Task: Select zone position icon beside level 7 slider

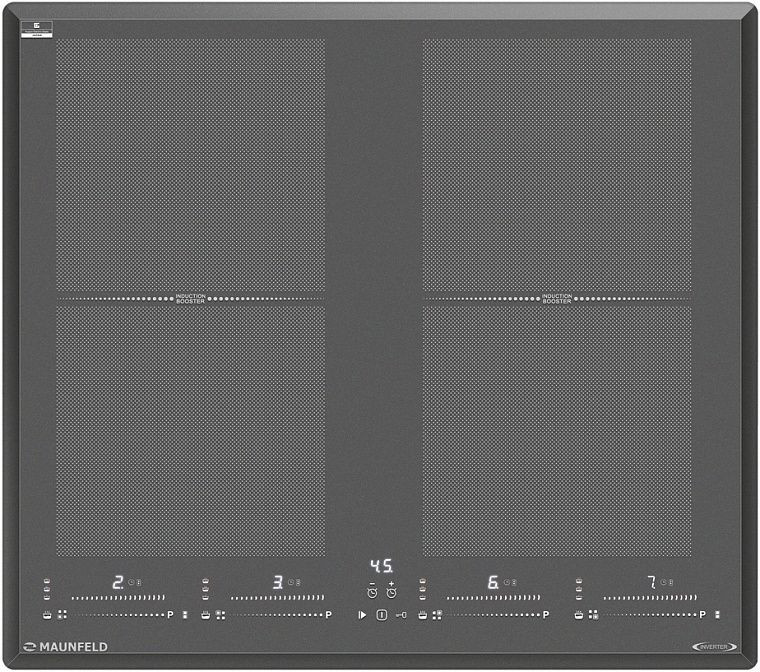Action: pyautogui.click(x=593, y=615)
